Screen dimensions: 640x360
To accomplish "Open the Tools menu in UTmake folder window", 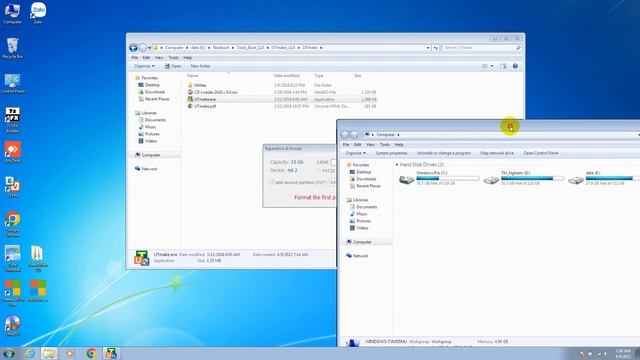I will pyautogui.click(x=173, y=58).
